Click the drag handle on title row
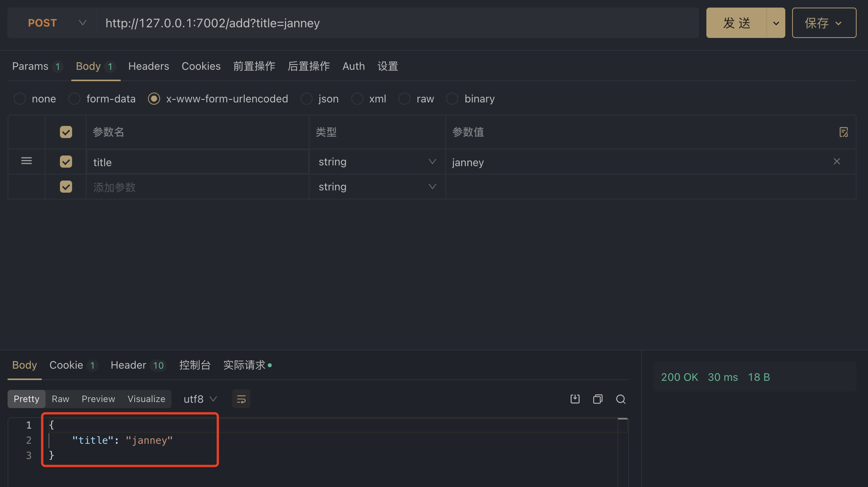 (27, 161)
